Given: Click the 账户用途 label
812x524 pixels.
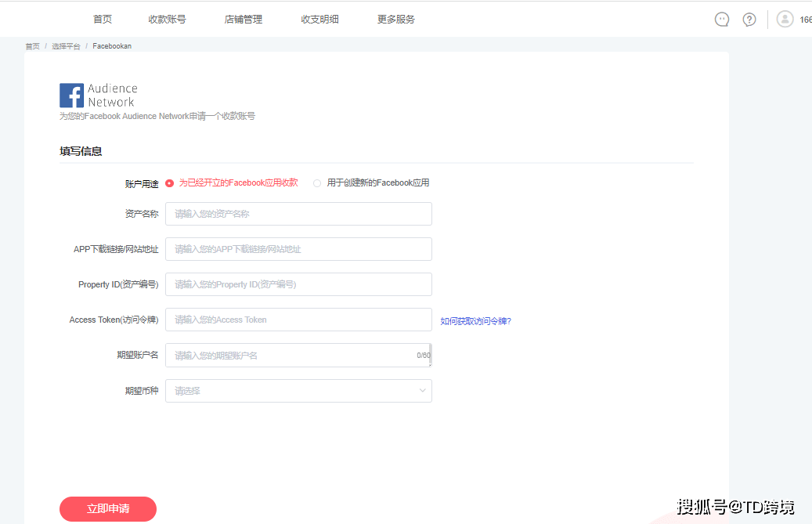Looking at the screenshot, I should point(142,184).
